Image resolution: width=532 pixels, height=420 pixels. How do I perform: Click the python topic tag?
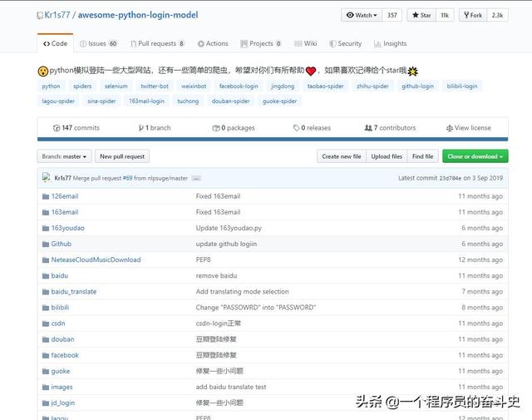point(51,86)
